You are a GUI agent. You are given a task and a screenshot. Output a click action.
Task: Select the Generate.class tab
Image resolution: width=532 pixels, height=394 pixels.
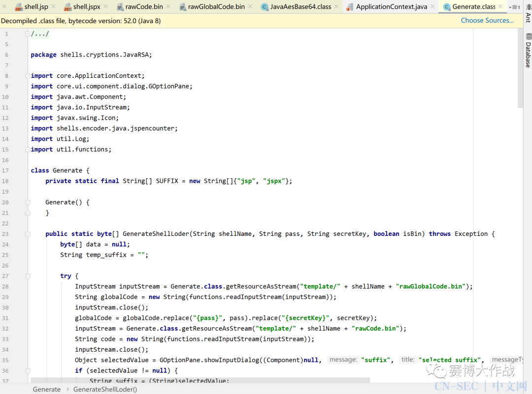tap(474, 6)
